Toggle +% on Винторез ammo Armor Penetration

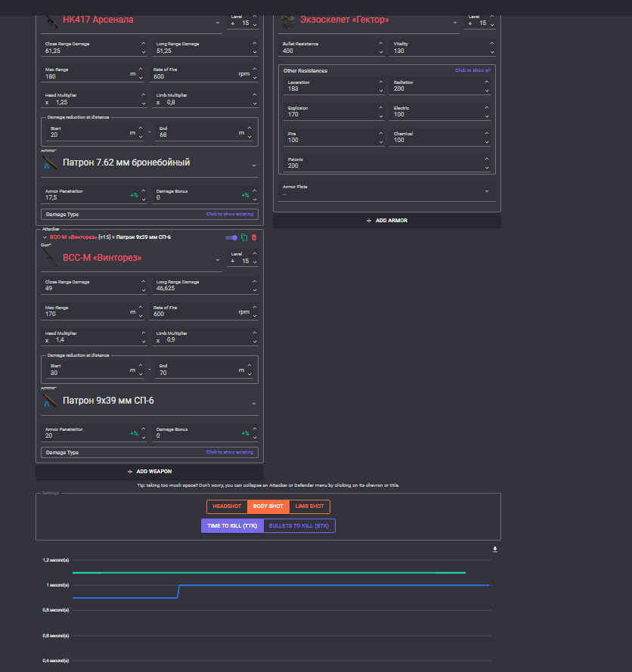point(134,433)
